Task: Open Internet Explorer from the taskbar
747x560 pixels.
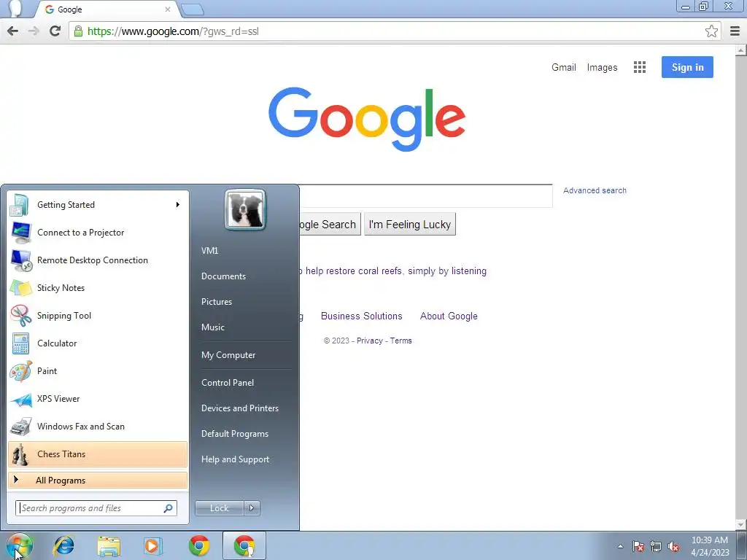Action: coord(64,545)
